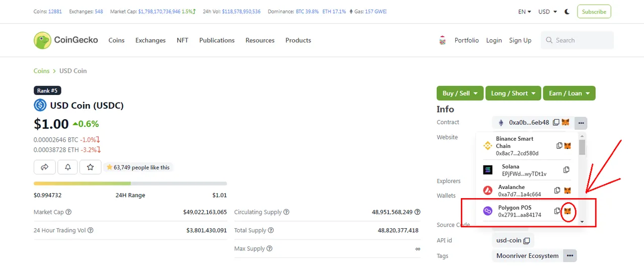Click the favorite star button
The height and width of the screenshot is (268, 644).
point(91,167)
